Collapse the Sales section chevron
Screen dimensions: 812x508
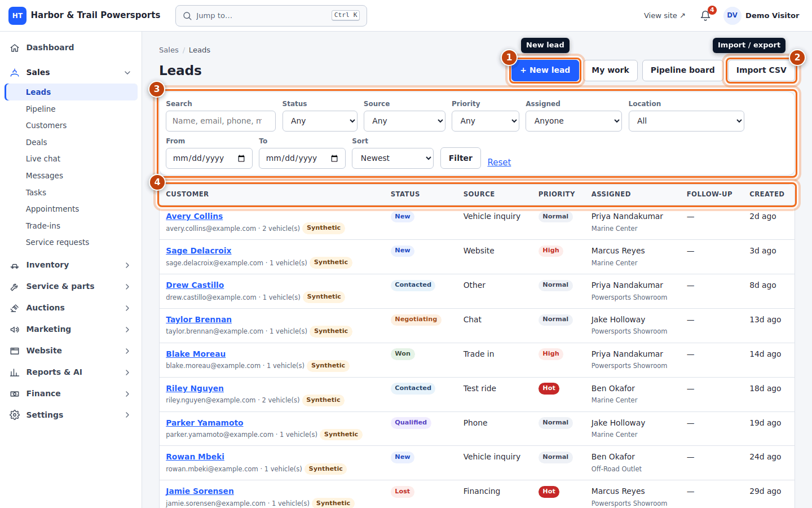(x=127, y=73)
